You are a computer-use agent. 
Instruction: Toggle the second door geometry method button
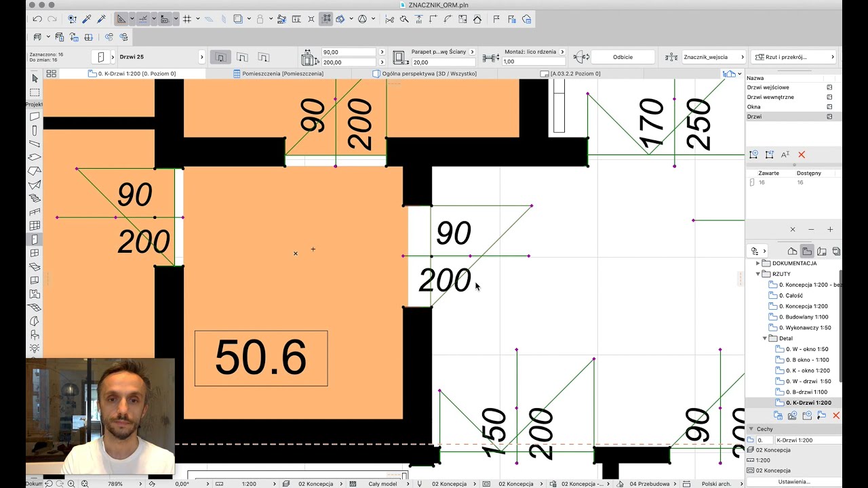(242, 57)
